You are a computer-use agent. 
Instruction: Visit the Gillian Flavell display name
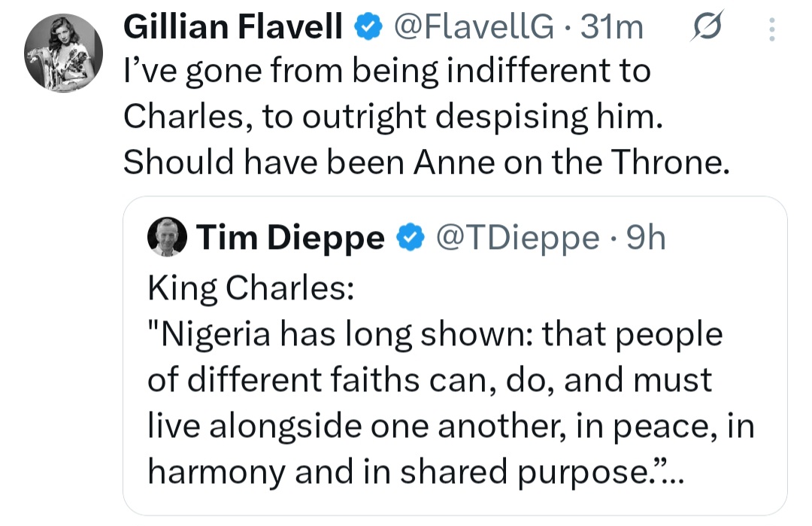pos(233,28)
